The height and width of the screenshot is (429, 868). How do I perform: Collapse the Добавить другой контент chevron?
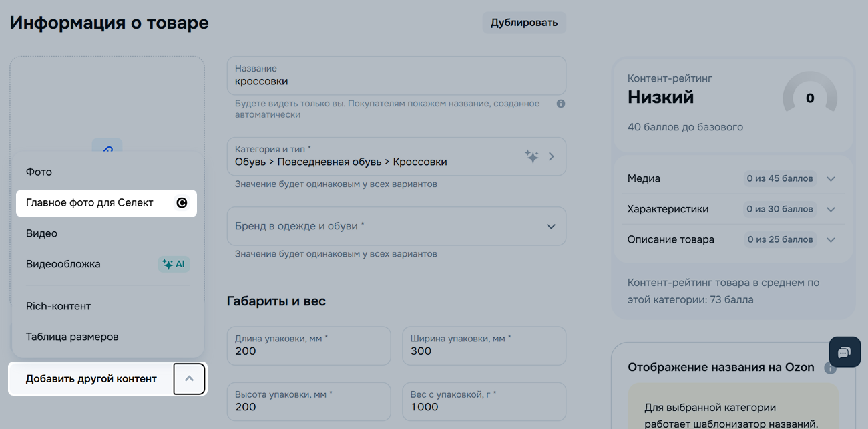(189, 379)
